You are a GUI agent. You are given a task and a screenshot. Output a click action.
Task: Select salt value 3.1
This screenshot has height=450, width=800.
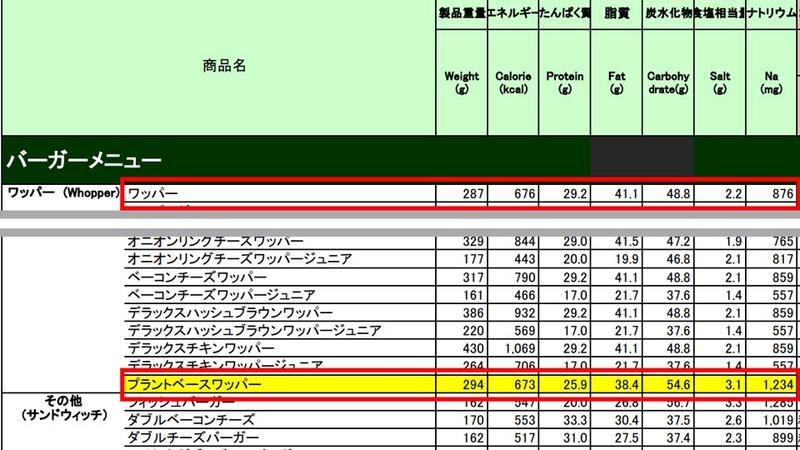732,385
